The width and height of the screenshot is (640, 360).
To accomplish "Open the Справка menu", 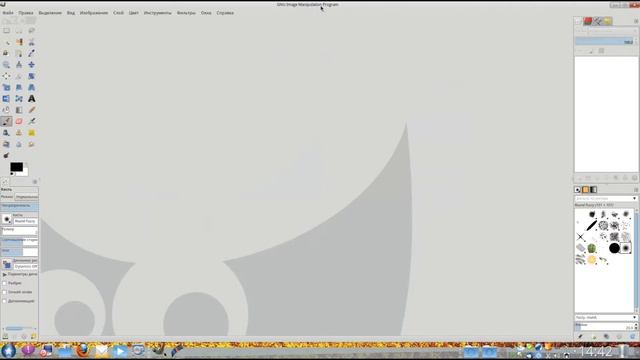I will click(225, 13).
